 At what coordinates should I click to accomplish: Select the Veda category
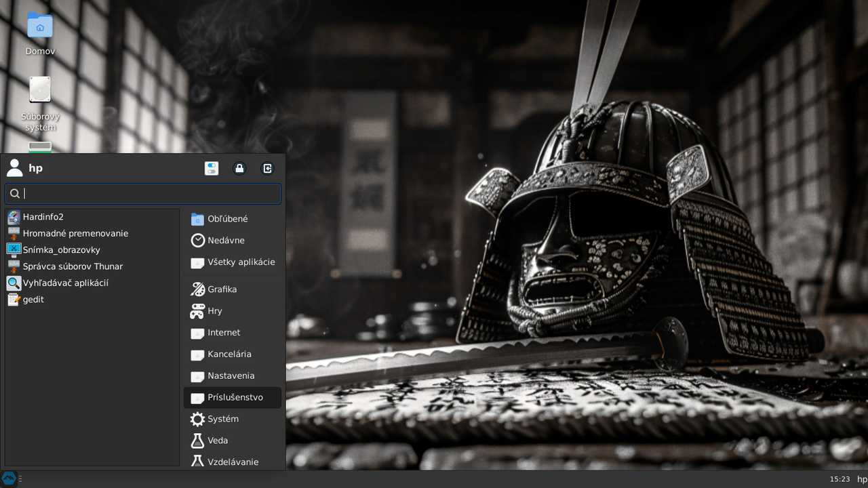[x=233, y=441]
